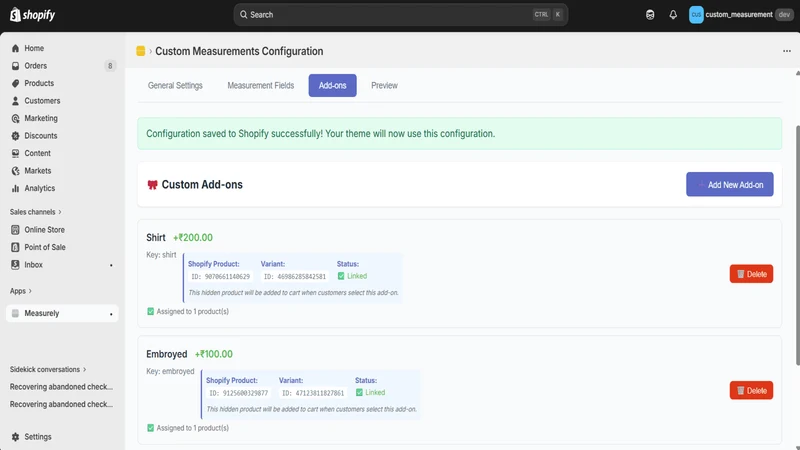This screenshot has height=450, width=800.
Task: Click the Key: embroyed label
Action: (x=170, y=371)
